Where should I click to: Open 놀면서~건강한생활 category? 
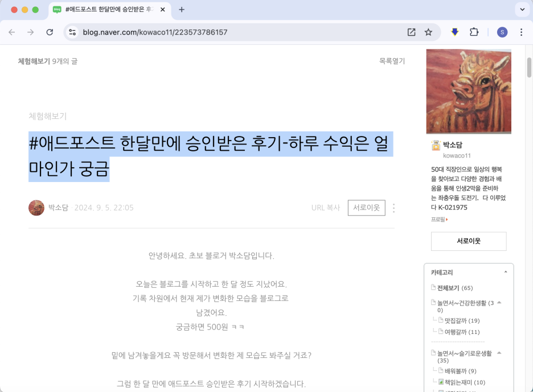[x=465, y=306]
